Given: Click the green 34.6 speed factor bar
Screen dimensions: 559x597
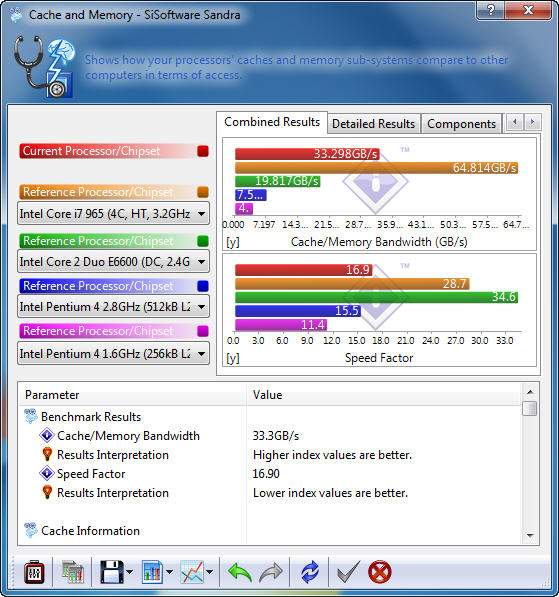Looking at the screenshot, I should click(377, 297).
